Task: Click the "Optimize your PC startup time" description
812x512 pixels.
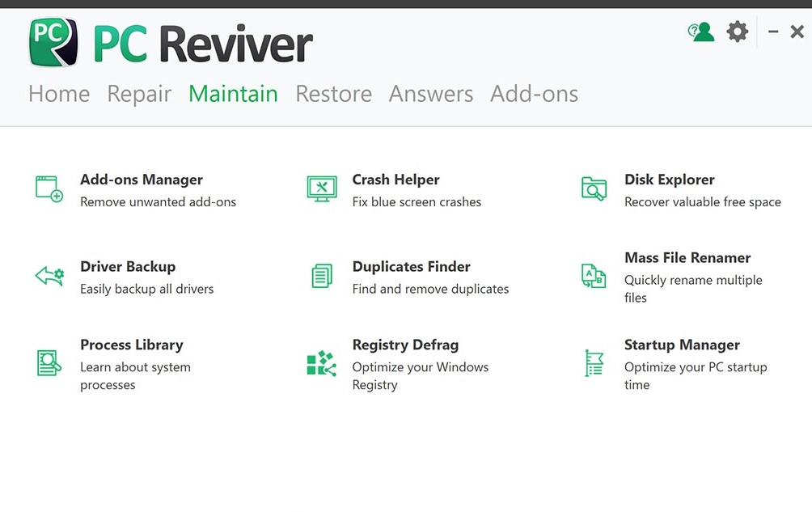Action: coord(696,376)
